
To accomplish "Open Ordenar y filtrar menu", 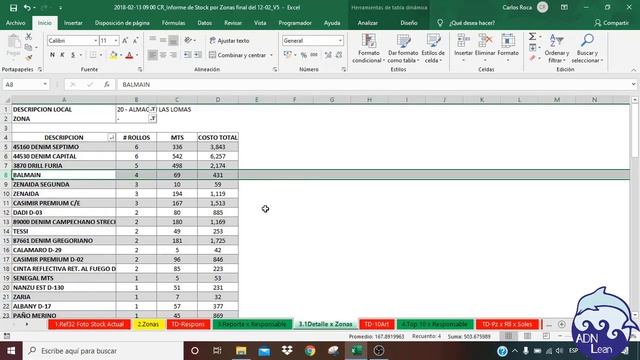I will 557,48.
